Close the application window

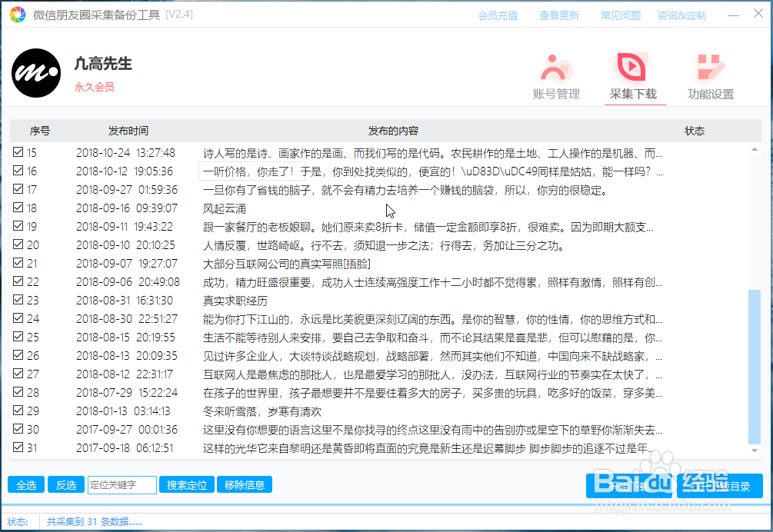point(758,14)
